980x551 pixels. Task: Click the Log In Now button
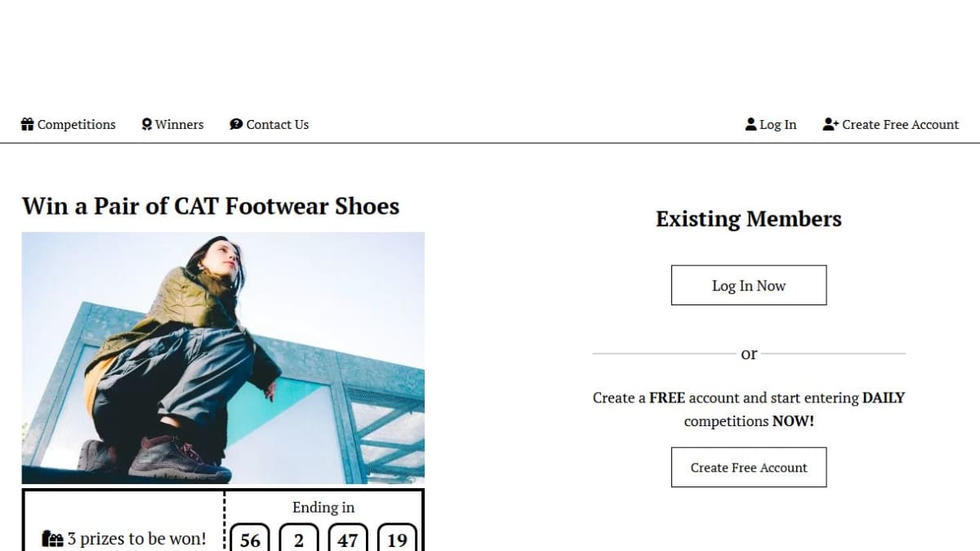tap(749, 285)
